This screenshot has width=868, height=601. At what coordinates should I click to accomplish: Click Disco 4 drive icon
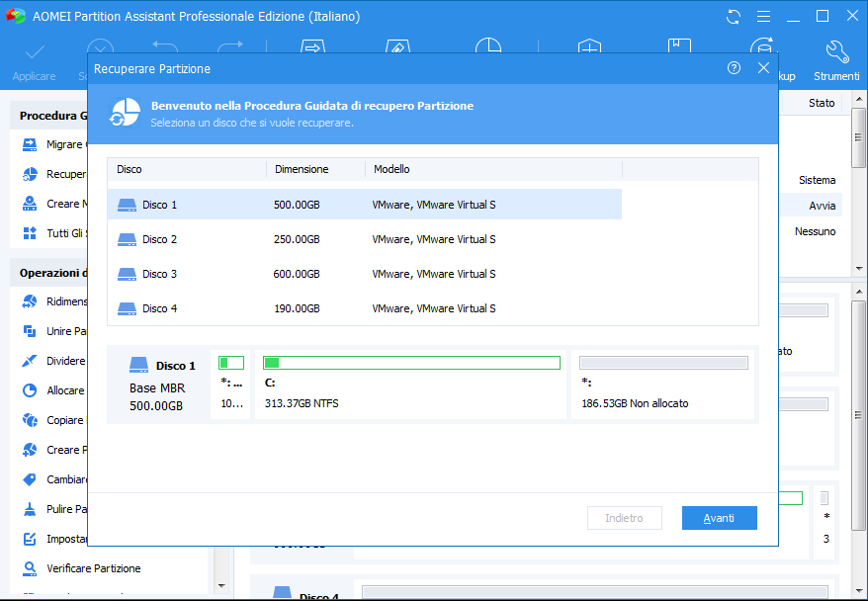tap(127, 308)
